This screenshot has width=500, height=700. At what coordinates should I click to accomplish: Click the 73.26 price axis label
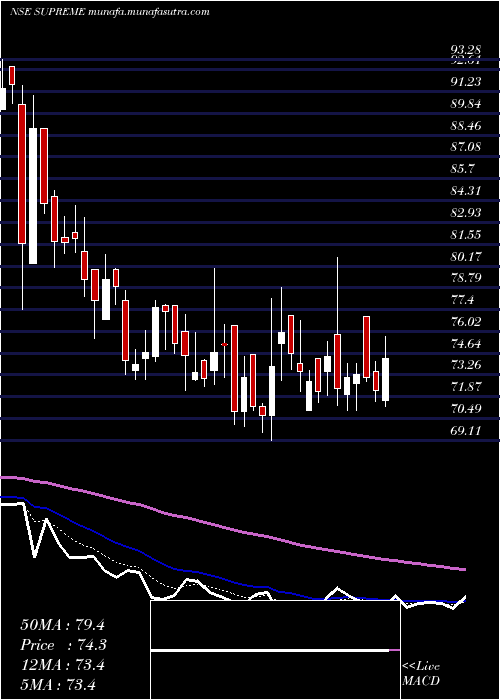[467, 365]
